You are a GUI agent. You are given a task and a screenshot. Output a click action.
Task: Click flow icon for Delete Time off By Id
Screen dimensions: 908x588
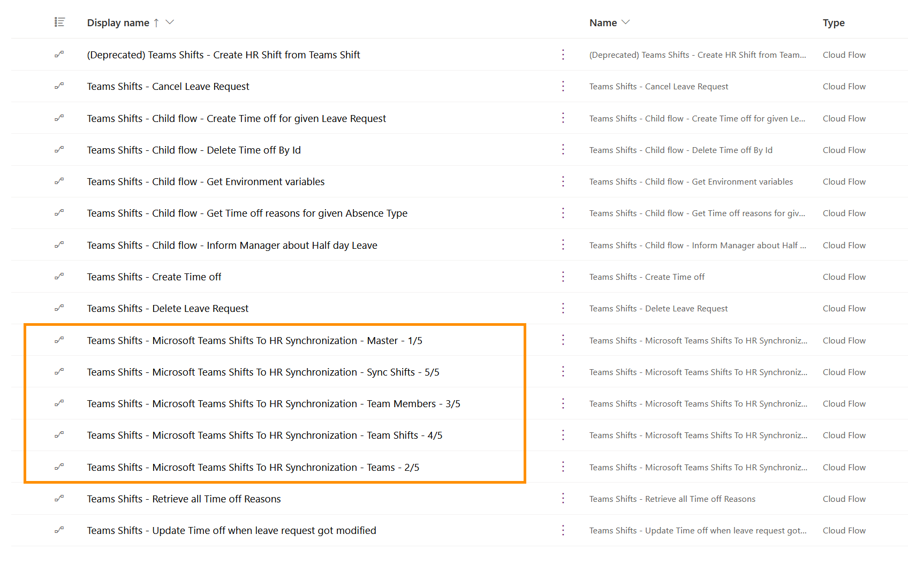pos(59,149)
